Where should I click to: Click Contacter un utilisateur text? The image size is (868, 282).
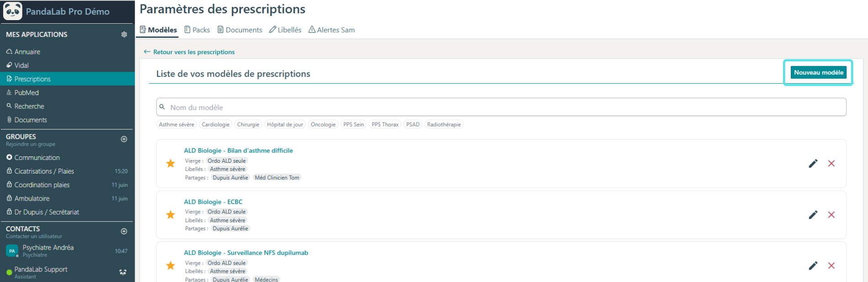click(x=34, y=236)
